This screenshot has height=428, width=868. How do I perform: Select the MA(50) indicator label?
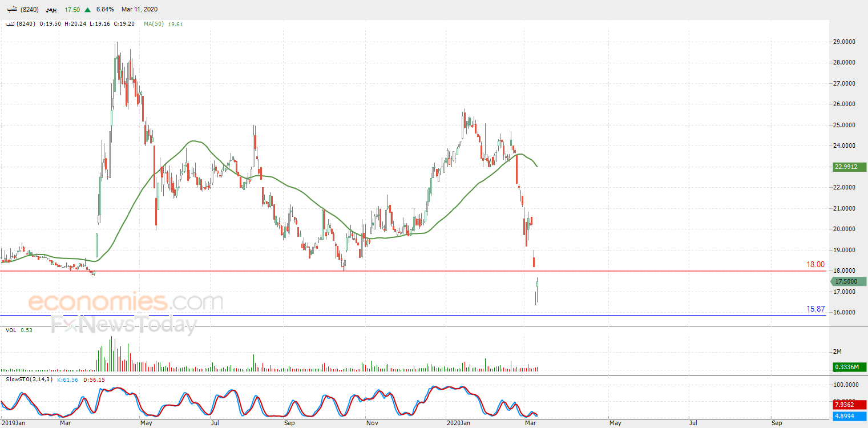pyautogui.click(x=154, y=24)
